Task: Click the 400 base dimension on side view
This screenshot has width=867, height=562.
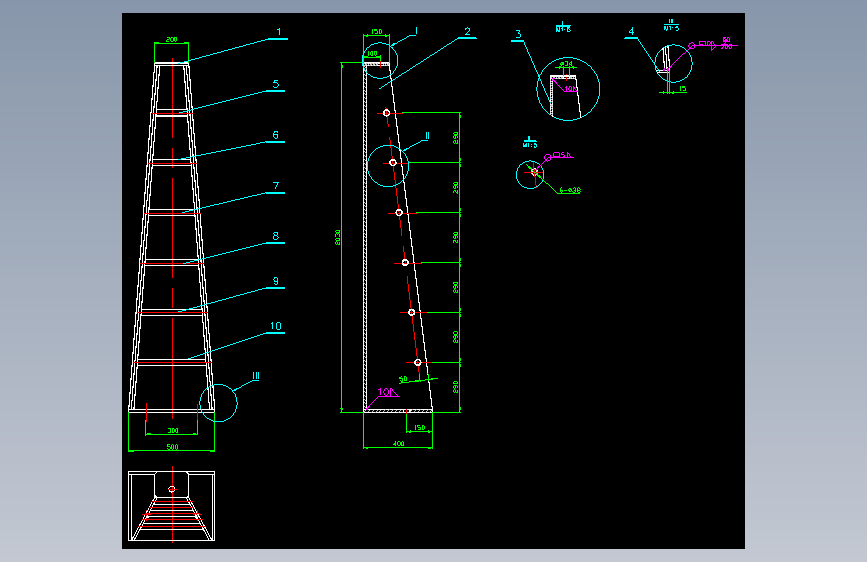Action: point(398,444)
